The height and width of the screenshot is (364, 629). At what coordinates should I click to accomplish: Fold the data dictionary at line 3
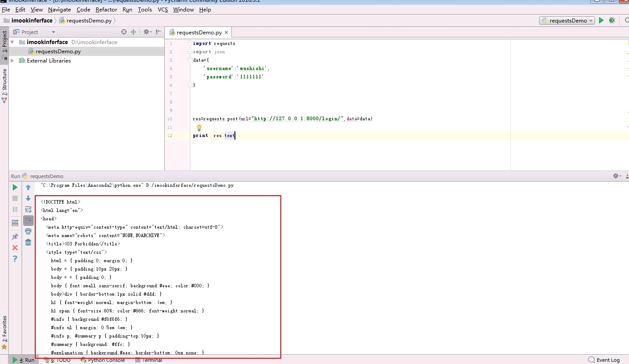(190, 60)
